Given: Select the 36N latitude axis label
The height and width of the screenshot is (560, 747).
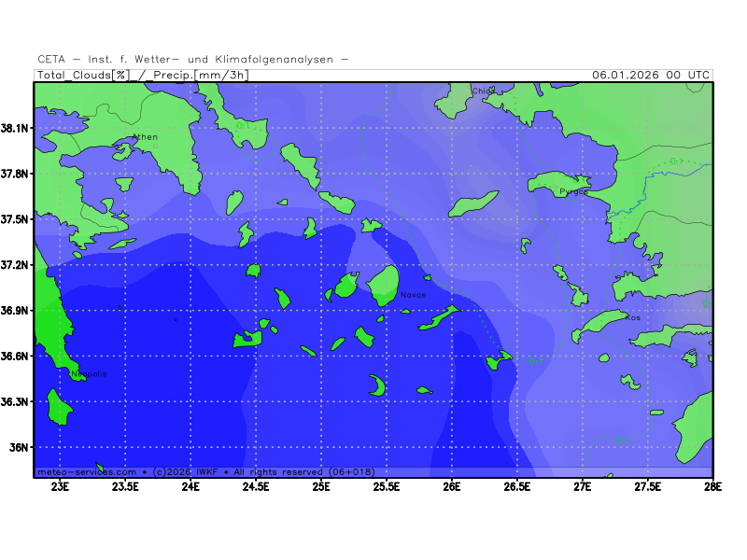Looking at the screenshot, I should [x=21, y=447].
